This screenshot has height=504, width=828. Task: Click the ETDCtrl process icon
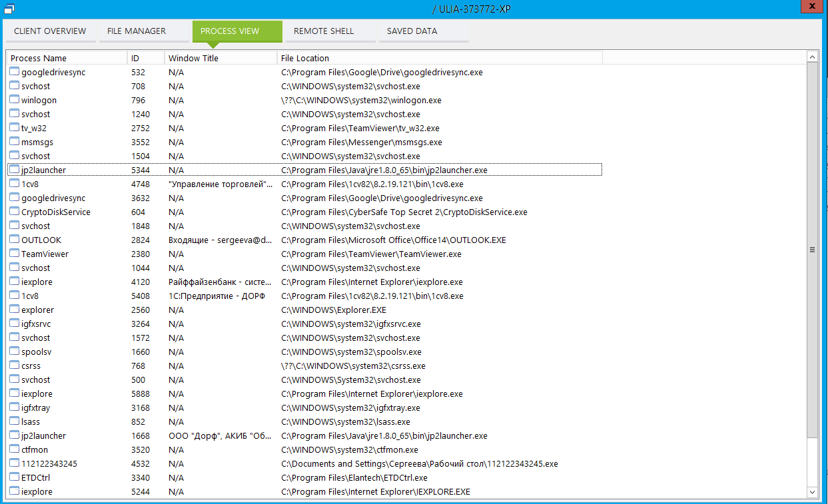tap(15, 477)
